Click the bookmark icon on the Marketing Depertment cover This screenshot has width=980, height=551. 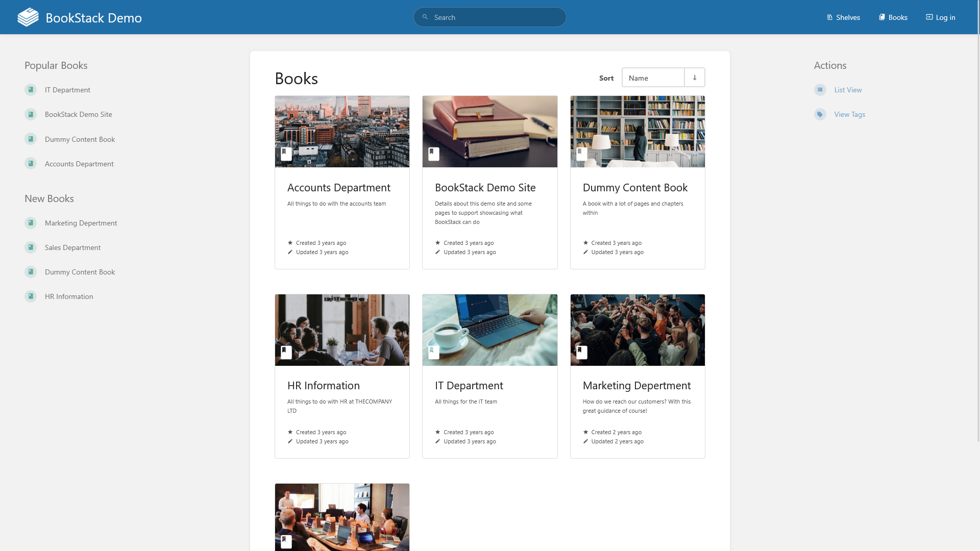click(x=582, y=352)
